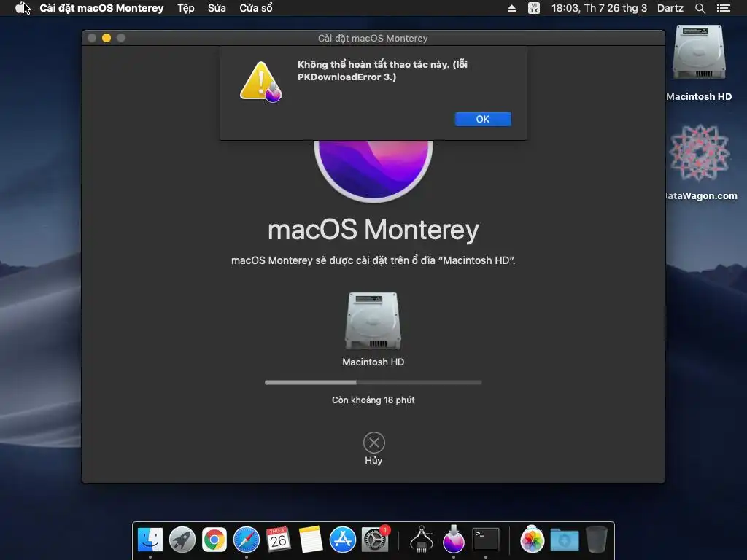Open the Vietnamese input source menu
The height and width of the screenshot is (560, 747).
click(533, 8)
